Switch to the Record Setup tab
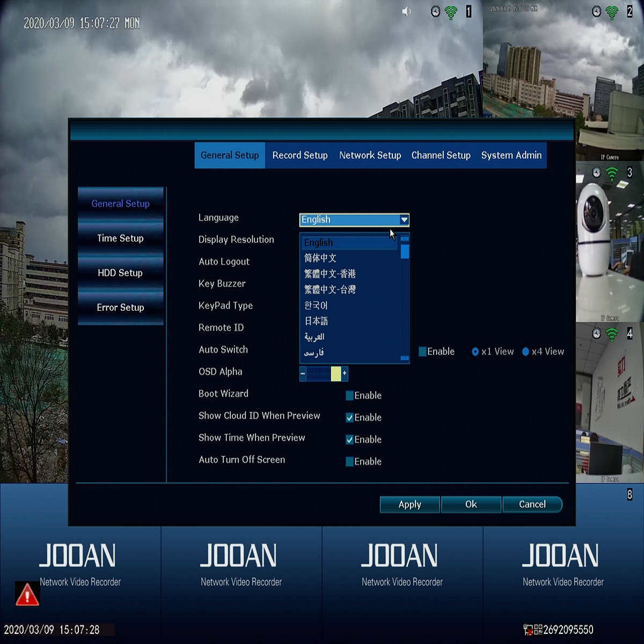644x644 pixels. [300, 155]
